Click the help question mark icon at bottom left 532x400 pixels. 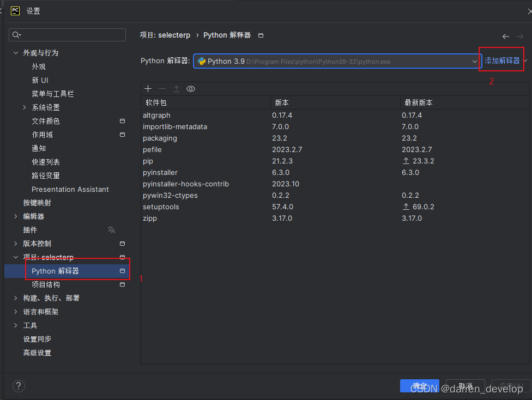click(x=18, y=386)
